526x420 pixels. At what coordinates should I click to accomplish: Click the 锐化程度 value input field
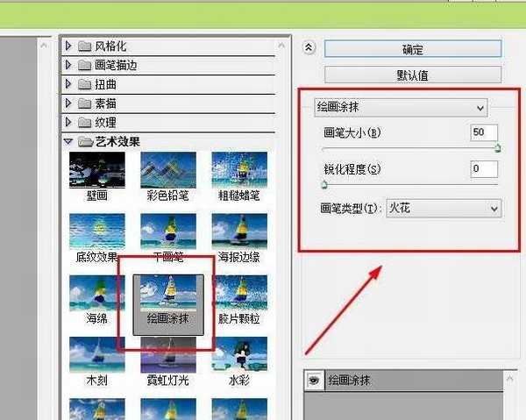click(x=483, y=168)
